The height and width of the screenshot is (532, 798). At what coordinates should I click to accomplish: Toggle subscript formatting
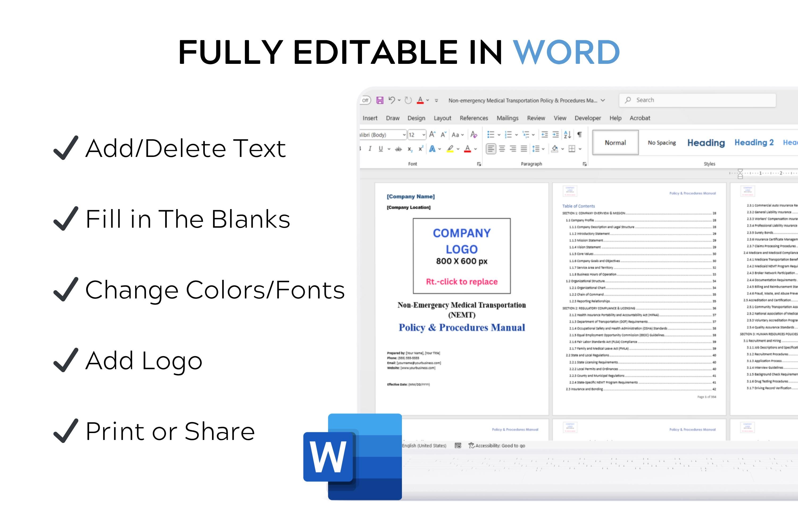[x=410, y=149]
